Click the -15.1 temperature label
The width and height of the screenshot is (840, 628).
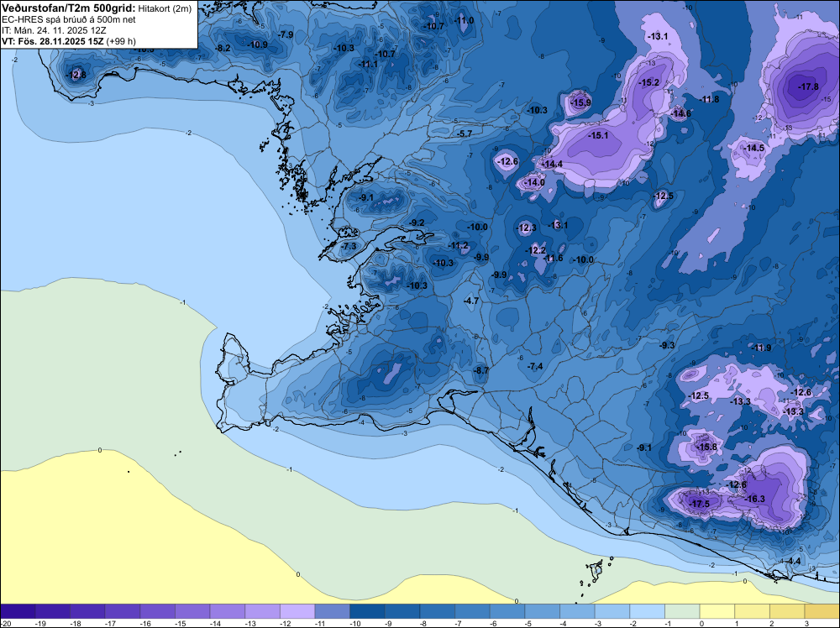(x=598, y=135)
